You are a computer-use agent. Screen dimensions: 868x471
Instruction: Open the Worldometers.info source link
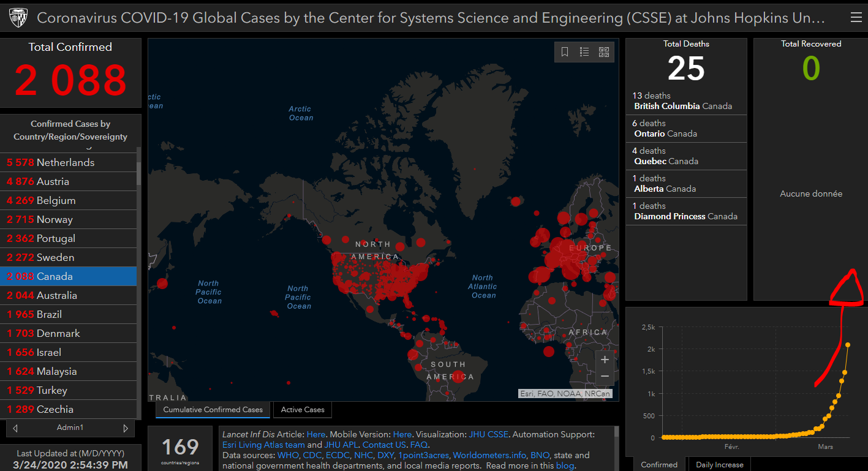click(x=490, y=455)
